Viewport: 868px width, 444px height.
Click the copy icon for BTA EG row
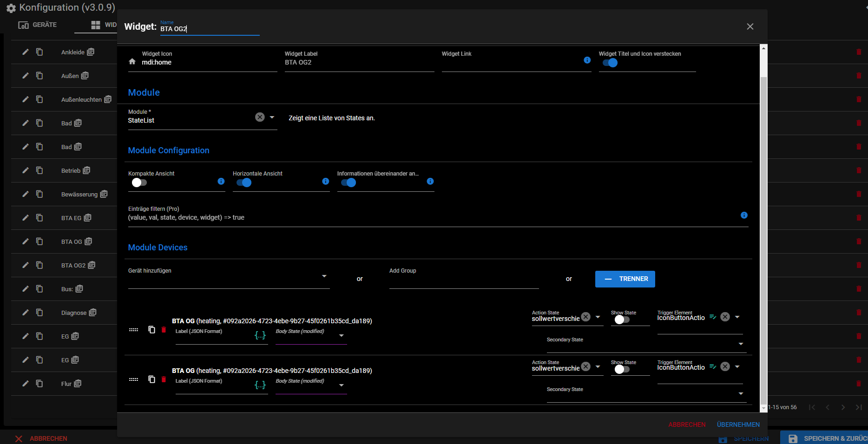(39, 218)
